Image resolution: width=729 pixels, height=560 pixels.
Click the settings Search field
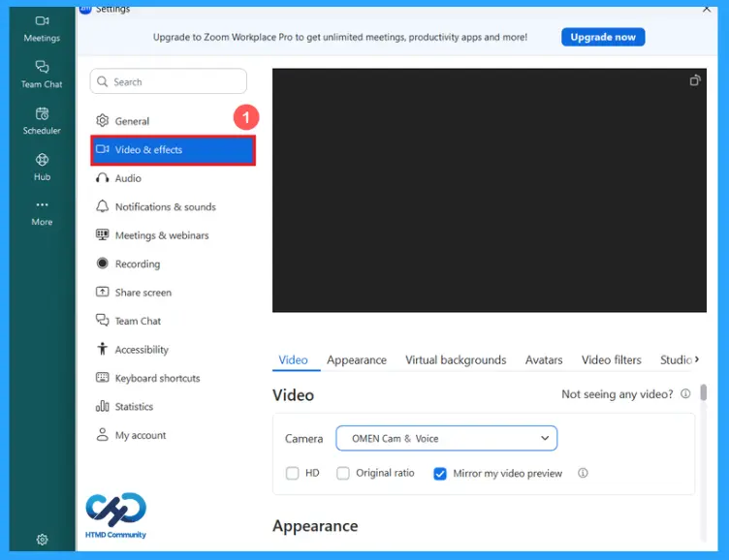pos(169,81)
